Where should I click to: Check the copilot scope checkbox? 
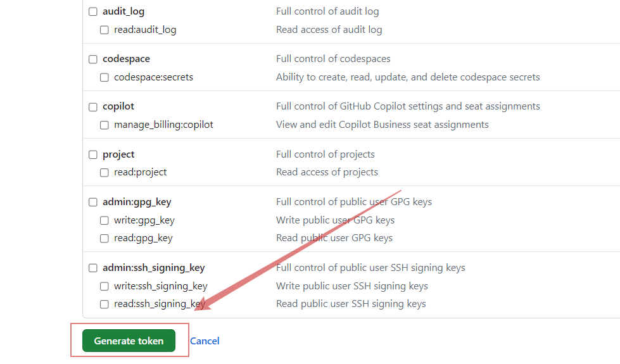click(93, 107)
